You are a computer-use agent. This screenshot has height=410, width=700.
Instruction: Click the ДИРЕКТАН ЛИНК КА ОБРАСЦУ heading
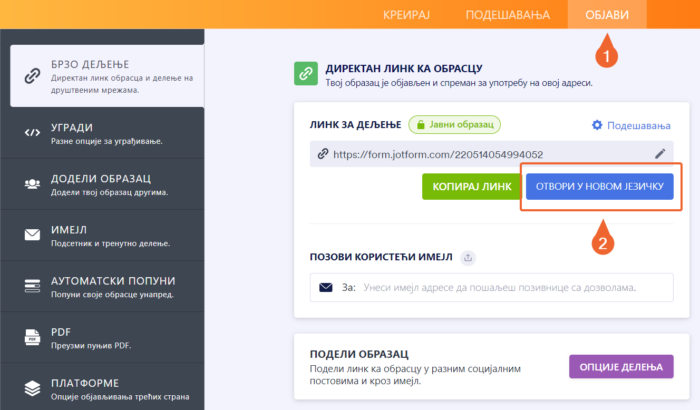(x=404, y=68)
